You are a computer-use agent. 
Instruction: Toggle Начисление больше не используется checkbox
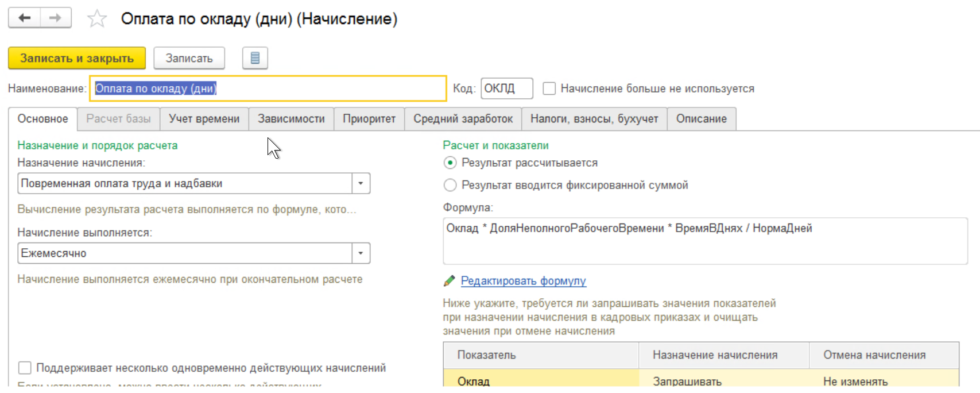click(549, 88)
